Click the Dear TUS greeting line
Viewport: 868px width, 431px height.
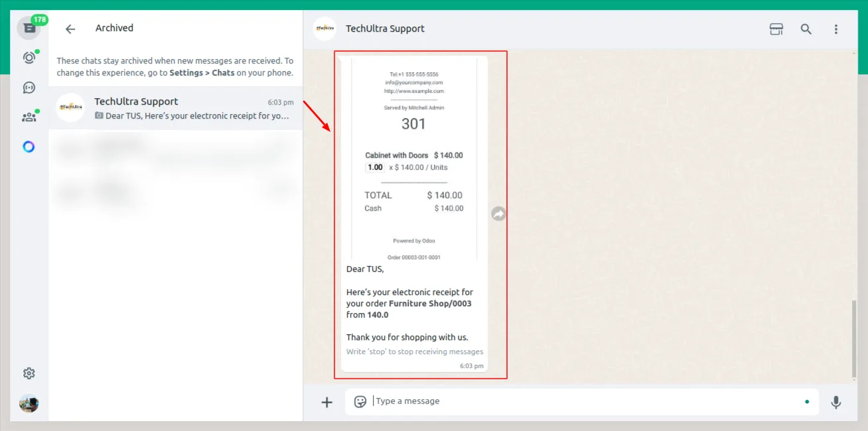coord(365,269)
